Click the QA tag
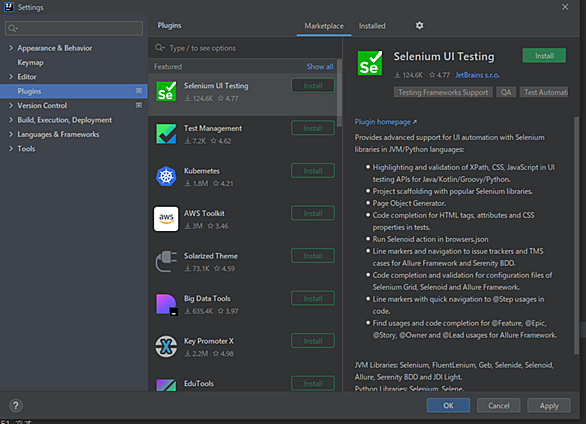The image size is (586, 424). pyautogui.click(x=506, y=92)
